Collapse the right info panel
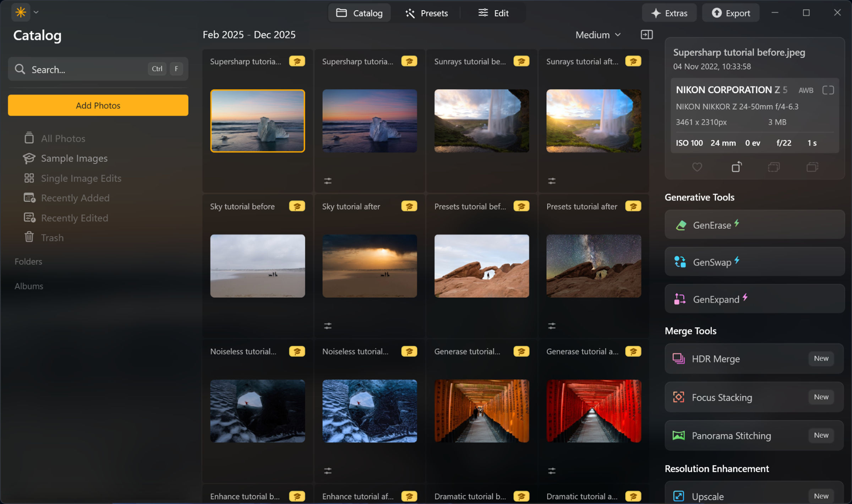 647,34
